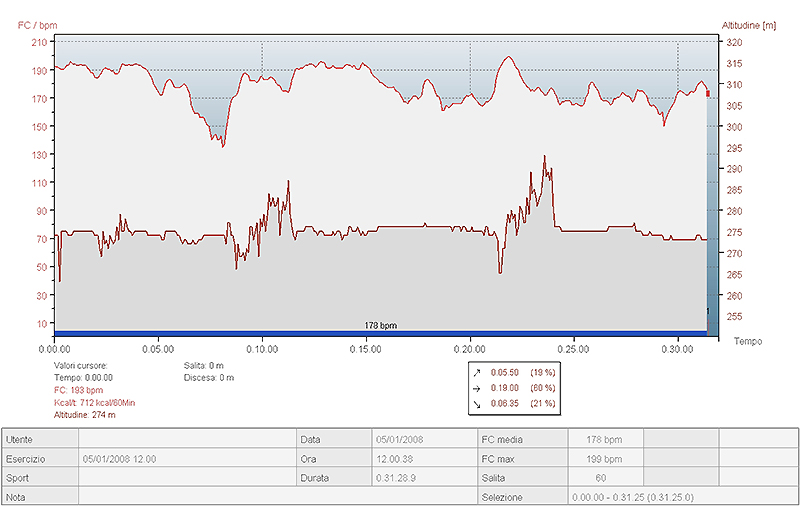Click the Altitudine [m] axis label
This screenshot has height=507, width=800.
coord(748,26)
